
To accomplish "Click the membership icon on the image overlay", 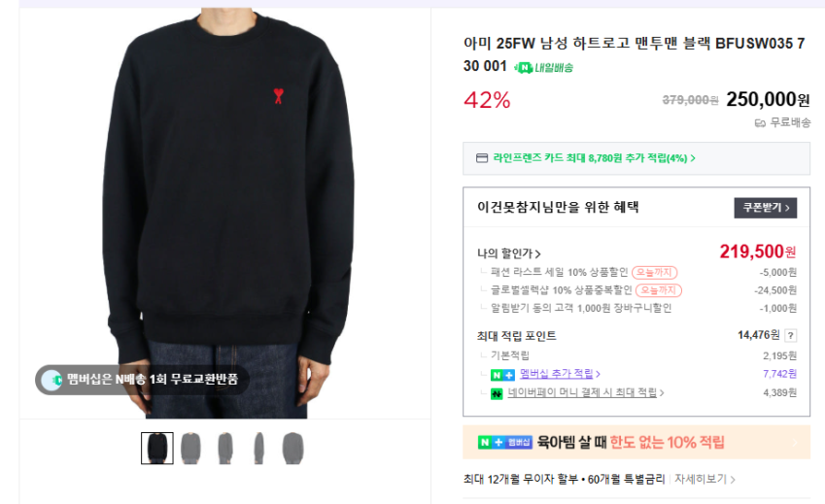I will click(x=52, y=380).
